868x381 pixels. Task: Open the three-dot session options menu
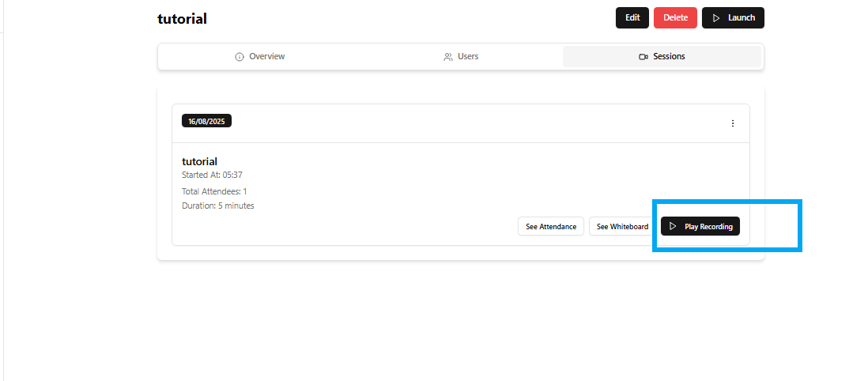point(732,123)
